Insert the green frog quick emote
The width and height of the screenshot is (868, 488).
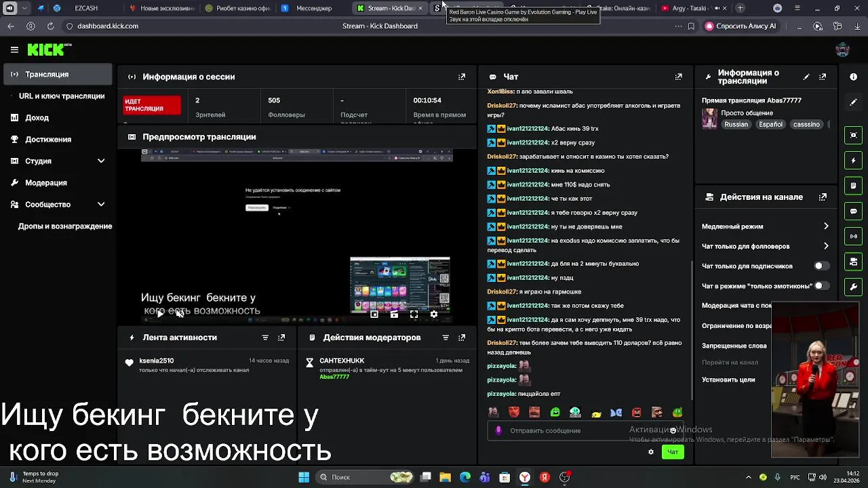pyautogui.click(x=555, y=412)
